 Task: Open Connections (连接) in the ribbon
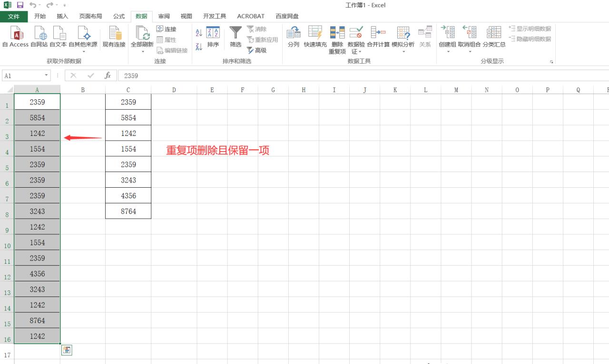point(166,29)
